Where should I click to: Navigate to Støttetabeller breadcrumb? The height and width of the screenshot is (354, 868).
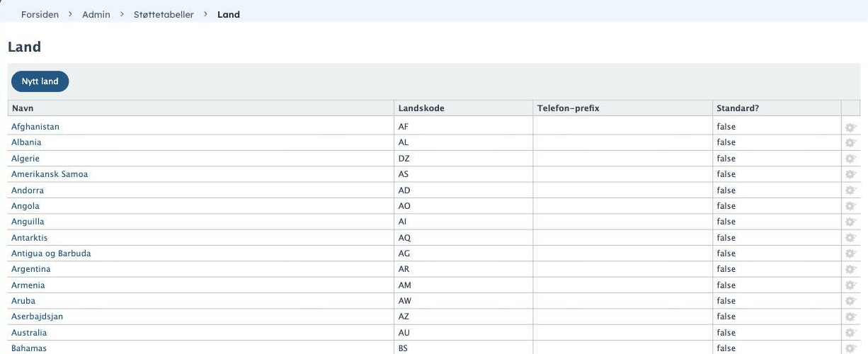pos(164,14)
